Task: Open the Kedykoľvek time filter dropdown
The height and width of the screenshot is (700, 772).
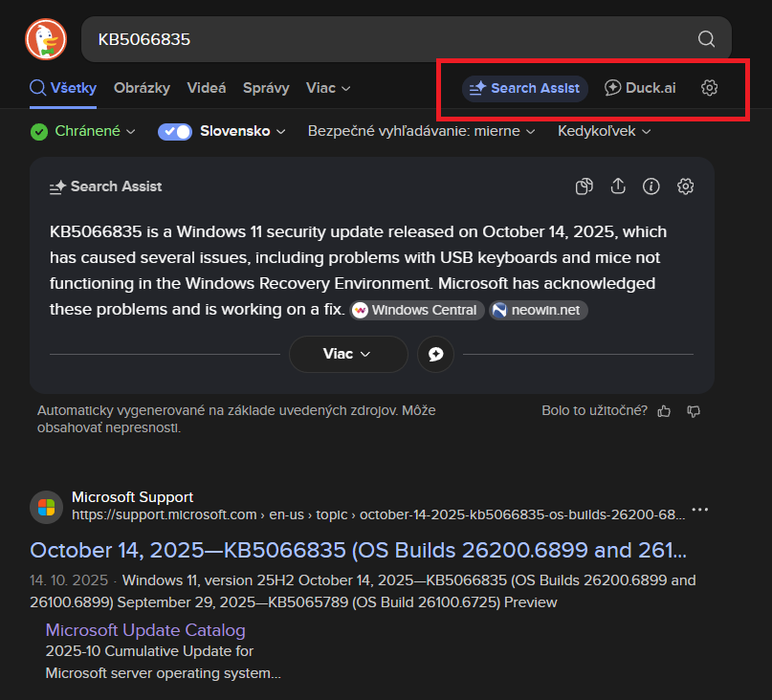Action: (x=604, y=131)
